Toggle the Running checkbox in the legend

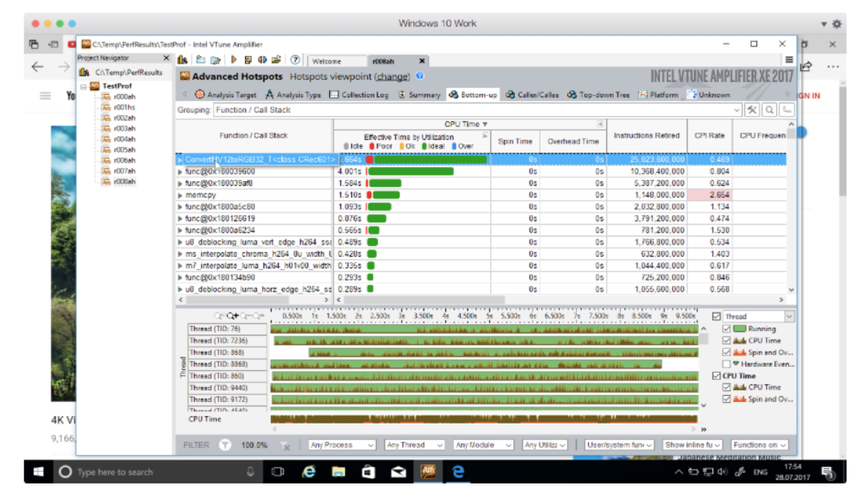coord(727,328)
